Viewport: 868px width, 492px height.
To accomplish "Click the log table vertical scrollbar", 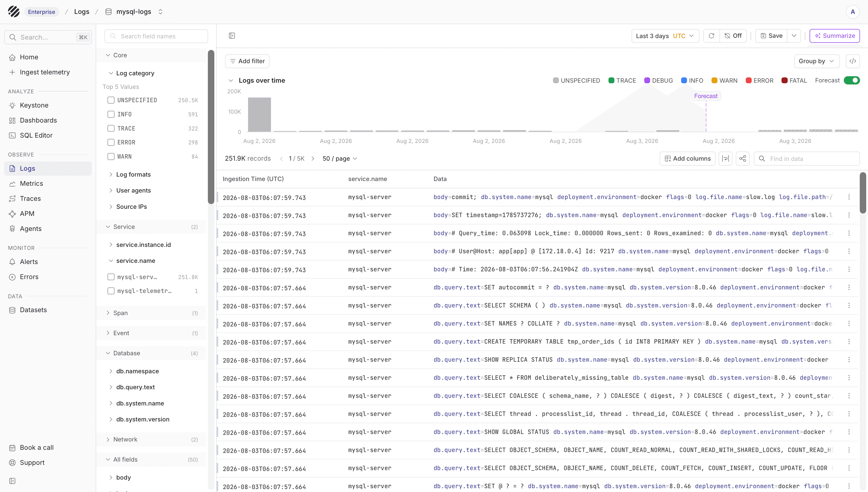I will pos(863,193).
